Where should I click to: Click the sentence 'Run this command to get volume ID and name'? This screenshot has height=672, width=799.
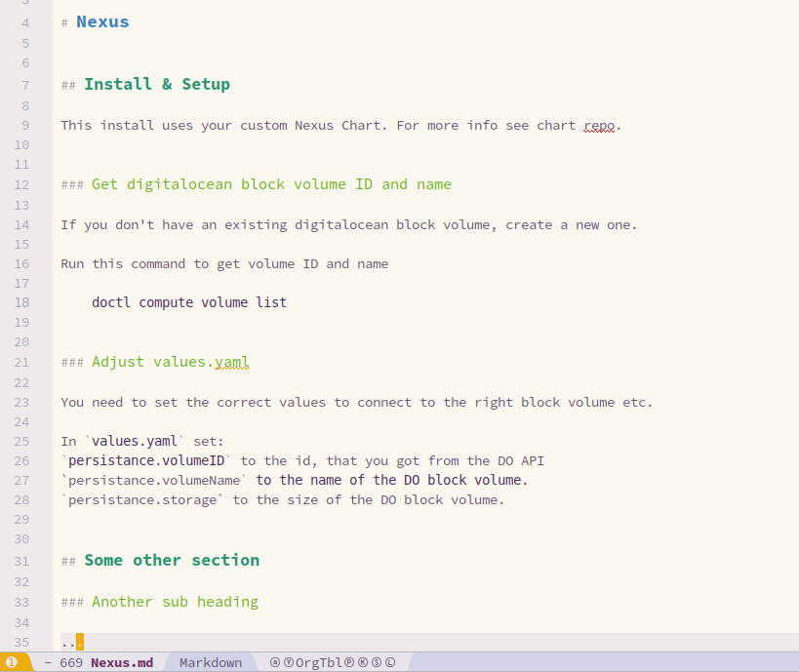tap(224, 264)
